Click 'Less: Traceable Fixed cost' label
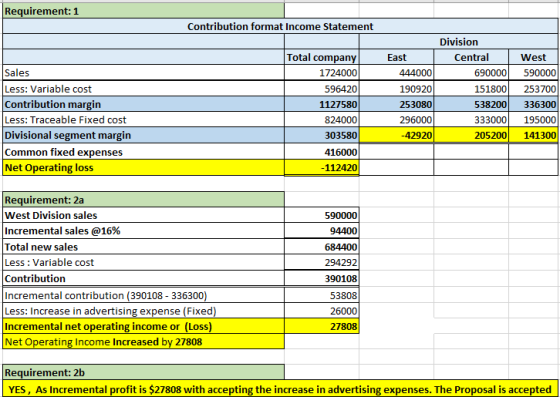The image size is (560, 397). 144,120
